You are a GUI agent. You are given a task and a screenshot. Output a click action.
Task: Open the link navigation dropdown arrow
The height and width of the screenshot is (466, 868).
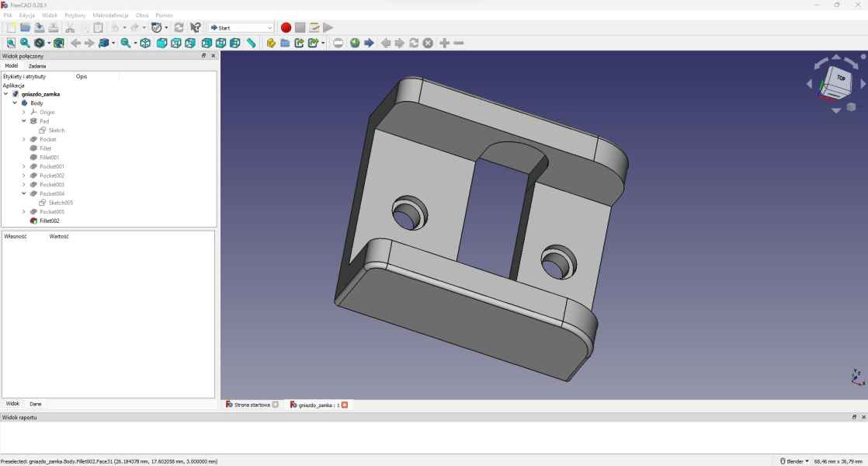(113, 43)
